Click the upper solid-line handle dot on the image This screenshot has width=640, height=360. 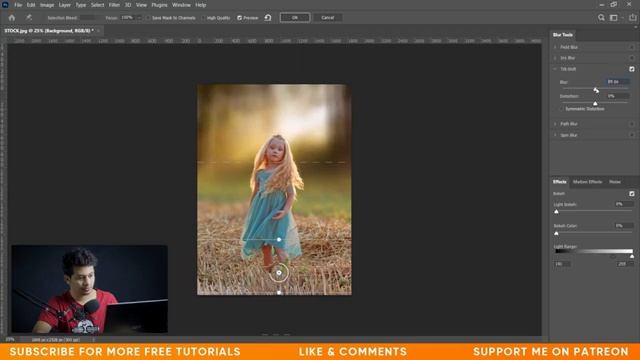pos(279,239)
